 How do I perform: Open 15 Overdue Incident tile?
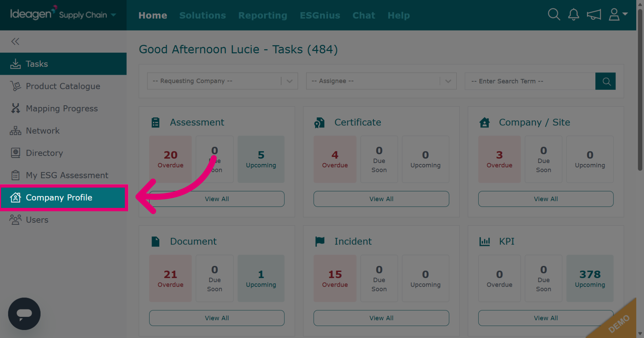(335, 278)
